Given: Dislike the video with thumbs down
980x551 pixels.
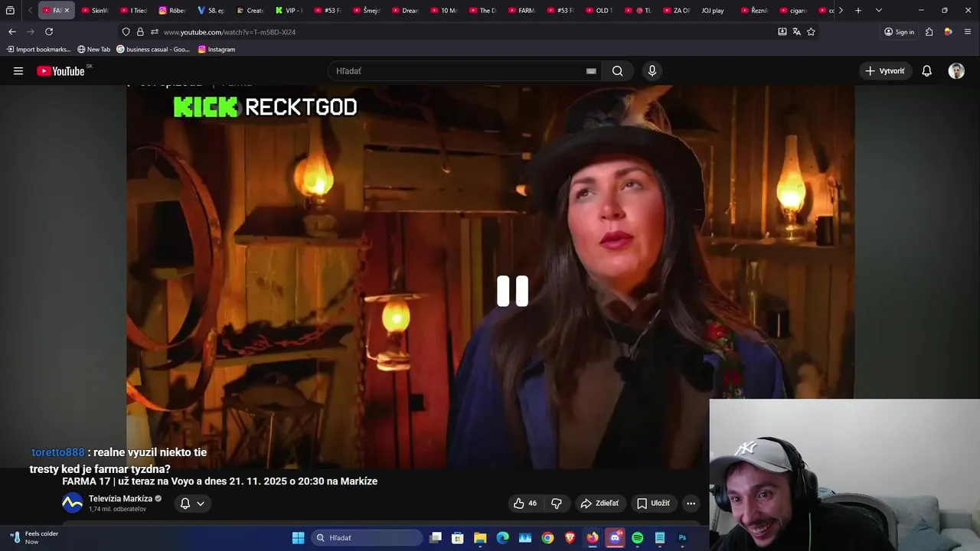Looking at the screenshot, I should pyautogui.click(x=557, y=503).
